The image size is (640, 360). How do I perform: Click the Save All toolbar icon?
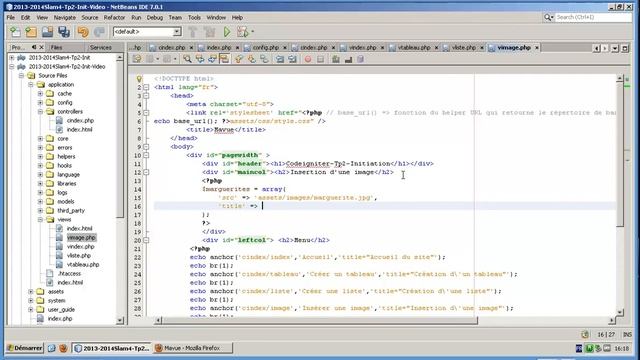tap(64, 31)
